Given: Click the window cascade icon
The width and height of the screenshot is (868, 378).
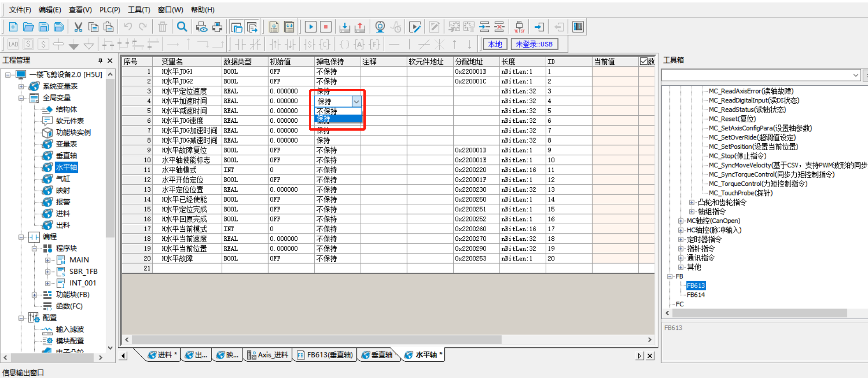Looking at the screenshot, I should click(x=237, y=27).
